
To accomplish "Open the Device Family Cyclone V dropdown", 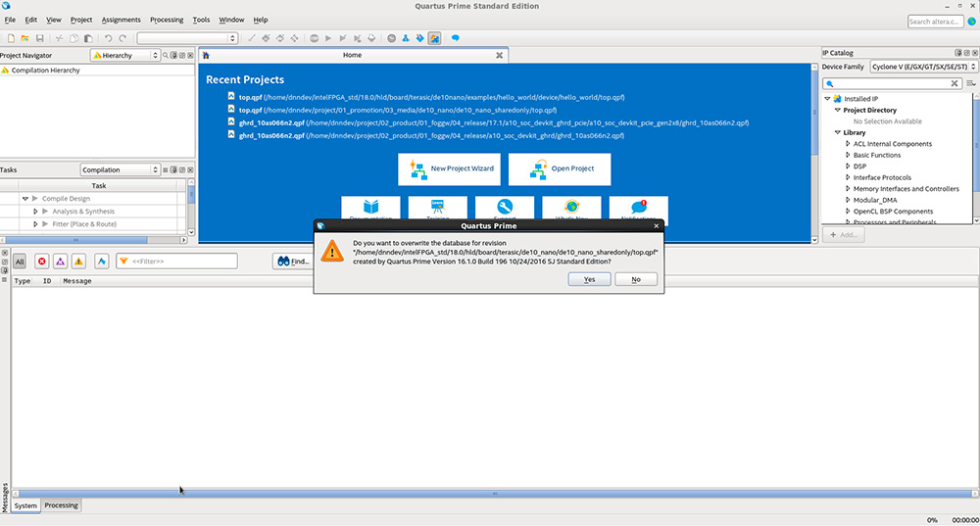I will (923, 67).
